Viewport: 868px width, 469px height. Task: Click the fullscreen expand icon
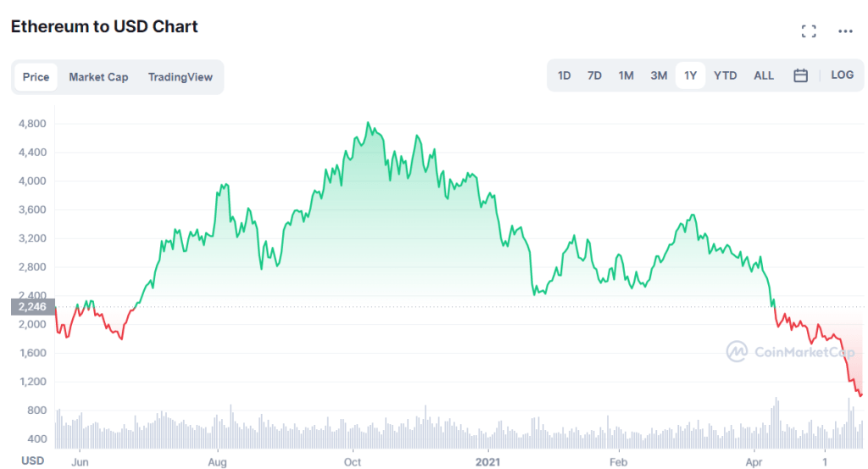809,31
